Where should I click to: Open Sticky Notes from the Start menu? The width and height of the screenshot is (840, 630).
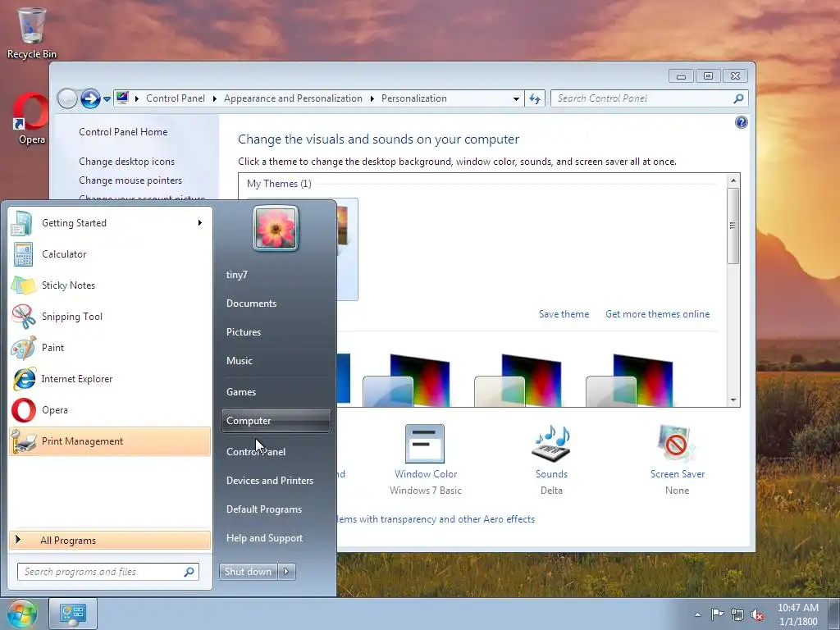coord(110,285)
